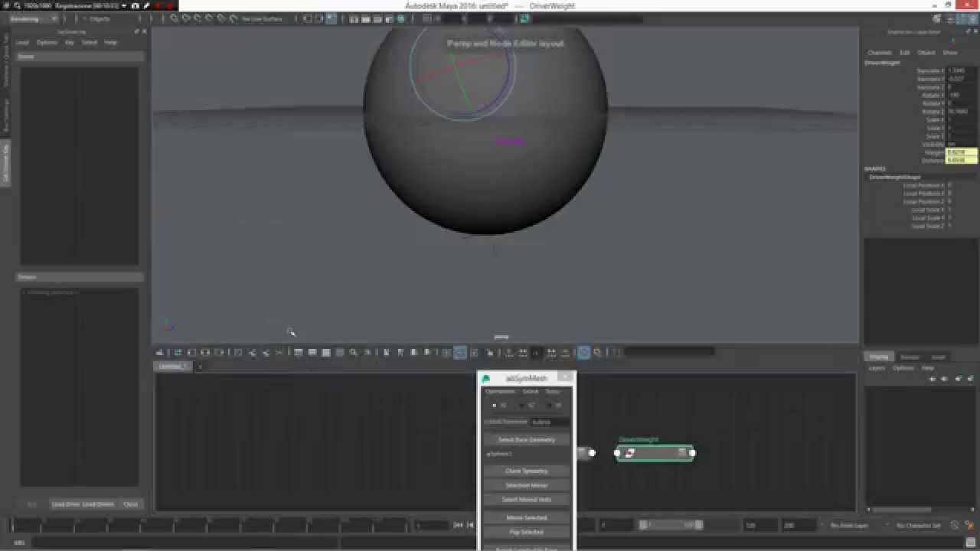Open animation preferences icon at bottom right
The image size is (980, 551).
point(970,525)
